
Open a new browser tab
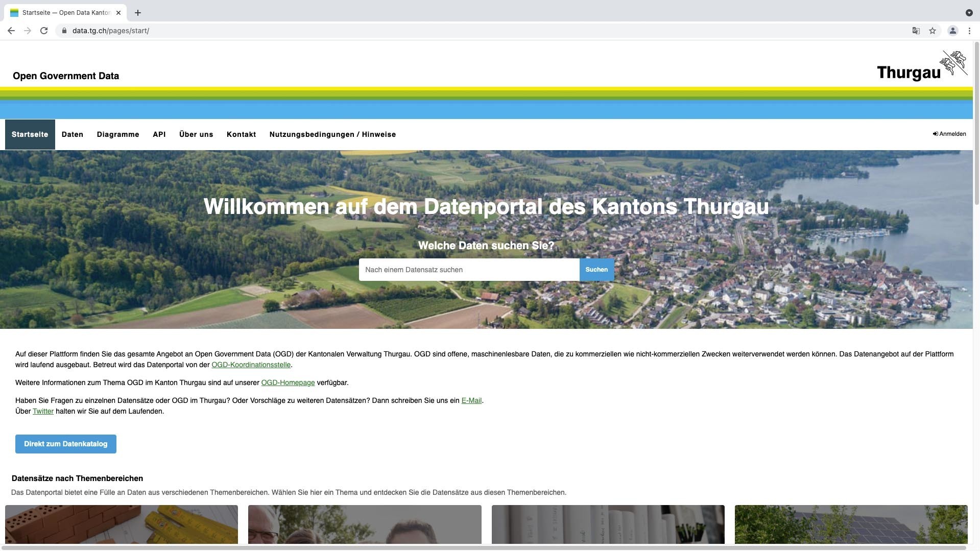pyautogui.click(x=138, y=13)
